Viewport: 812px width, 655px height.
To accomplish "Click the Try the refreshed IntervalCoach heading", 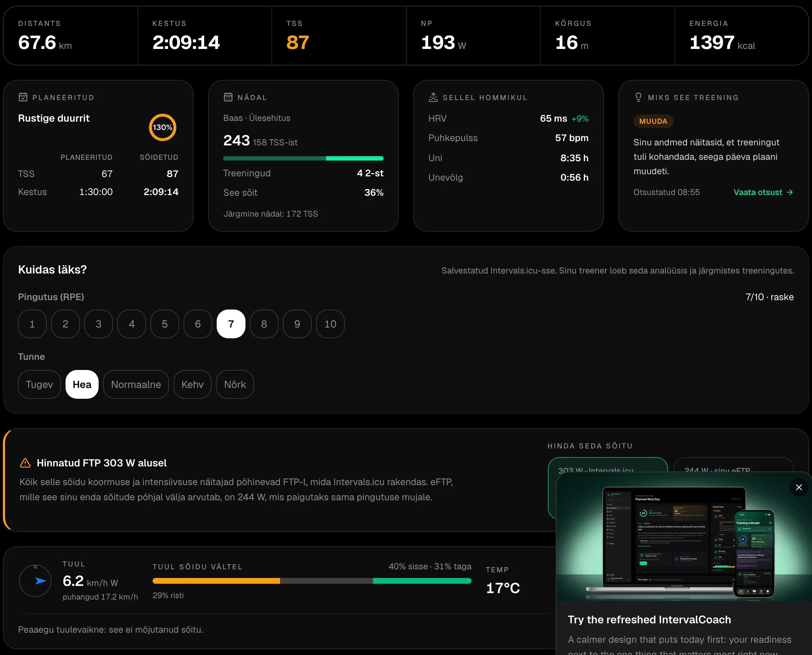I will (649, 619).
